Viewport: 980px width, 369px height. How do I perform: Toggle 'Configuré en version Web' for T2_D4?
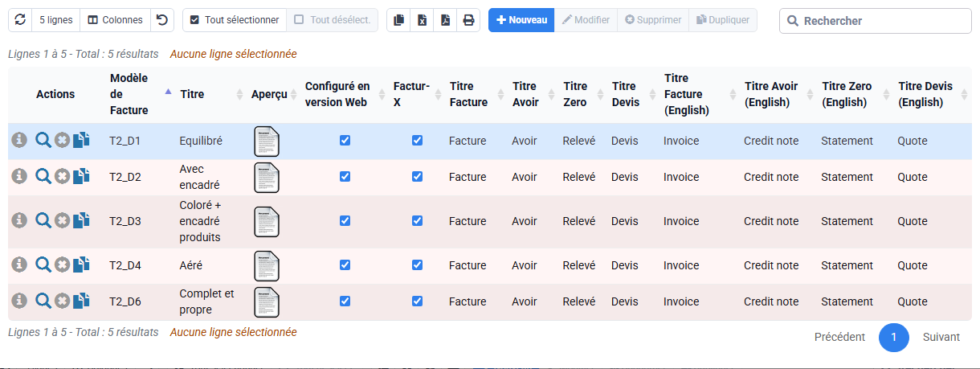point(345,264)
